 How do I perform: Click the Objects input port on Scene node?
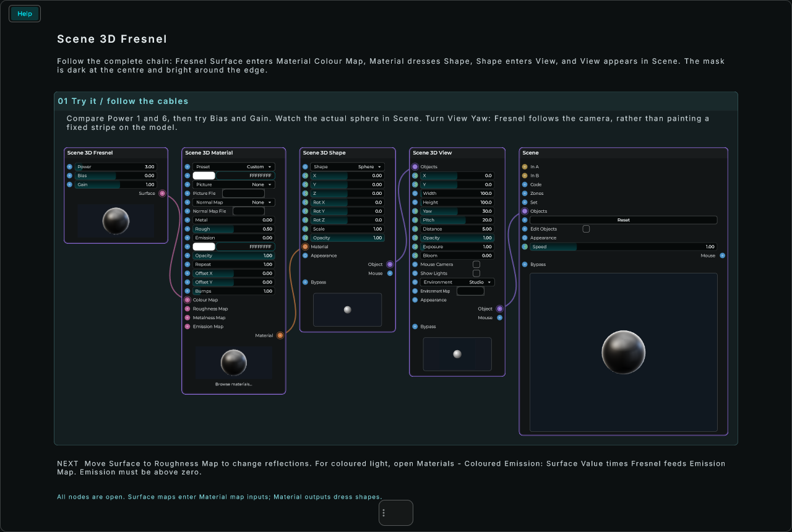[525, 211]
